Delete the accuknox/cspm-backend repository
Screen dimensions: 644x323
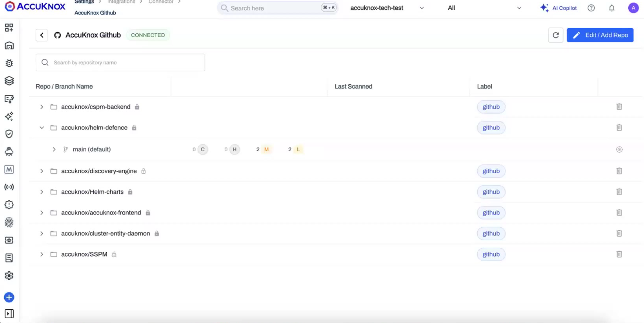619,107
